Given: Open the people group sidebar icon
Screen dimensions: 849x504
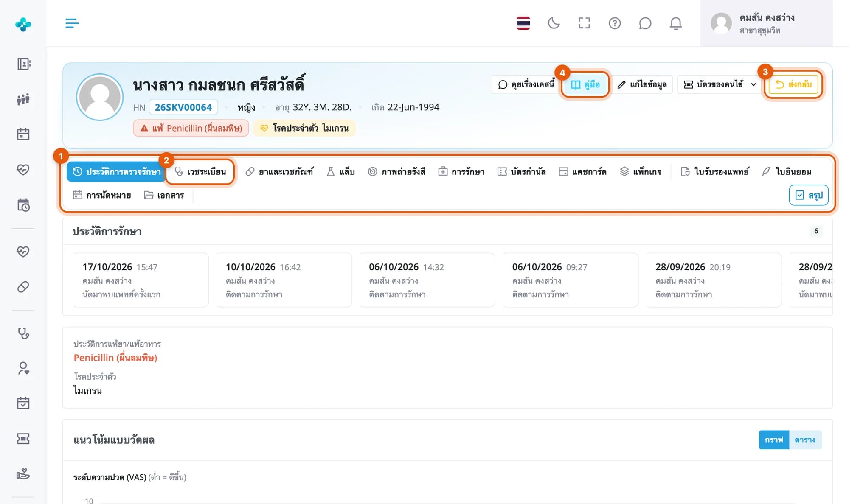Looking at the screenshot, I should [x=23, y=99].
